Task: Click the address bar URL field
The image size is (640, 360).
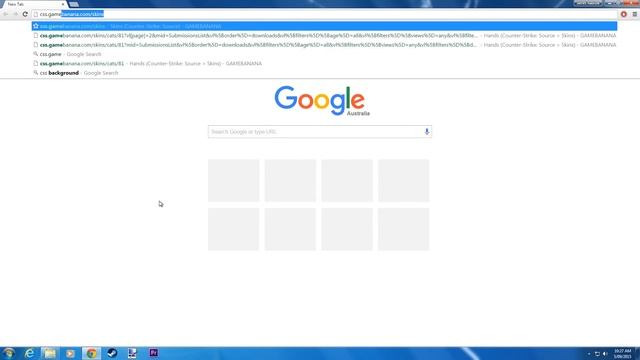Action: tap(324, 14)
